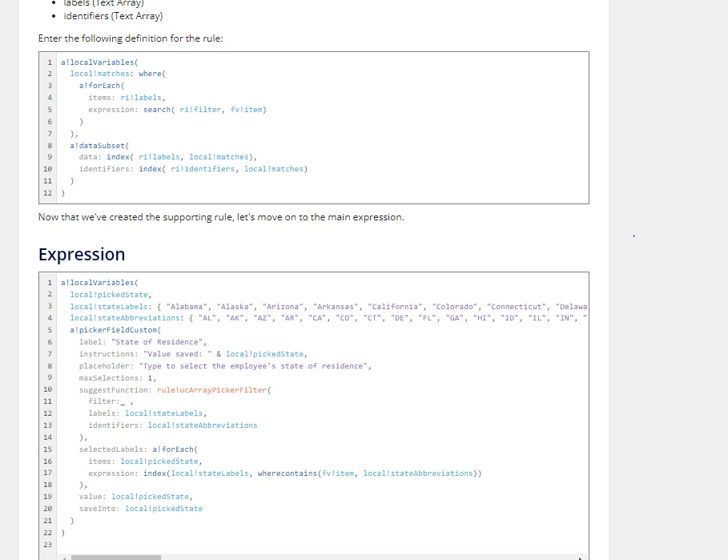Click 'data: index( ri!labels, local!matches),' line
The width and height of the screenshot is (728, 560).
pos(168,157)
